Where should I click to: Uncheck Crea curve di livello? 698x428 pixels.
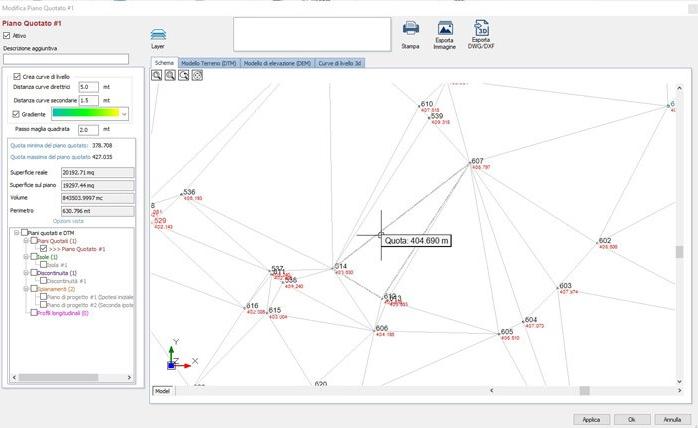[x=17, y=75]
